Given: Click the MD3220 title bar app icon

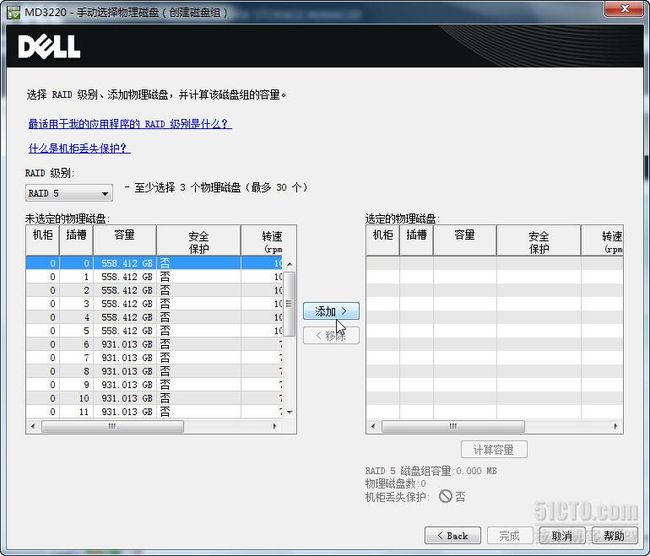Looking at the screenshot, I should coord(13,12).
